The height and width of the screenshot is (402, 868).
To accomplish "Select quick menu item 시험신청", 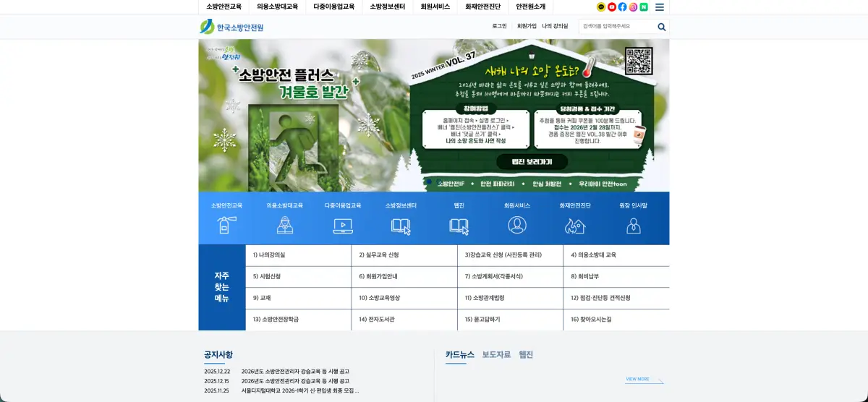I will pyautogui.click(x=267, y=276).
